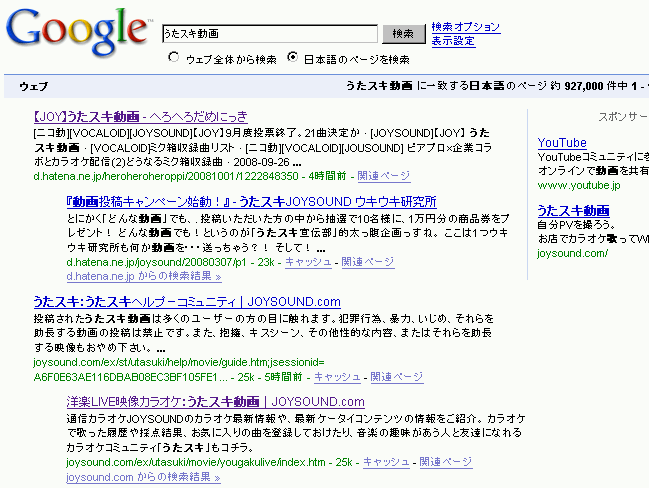Open キャッシュ for the utasuki help guide result
Screen dimensions: 649x488
point(337,377)
